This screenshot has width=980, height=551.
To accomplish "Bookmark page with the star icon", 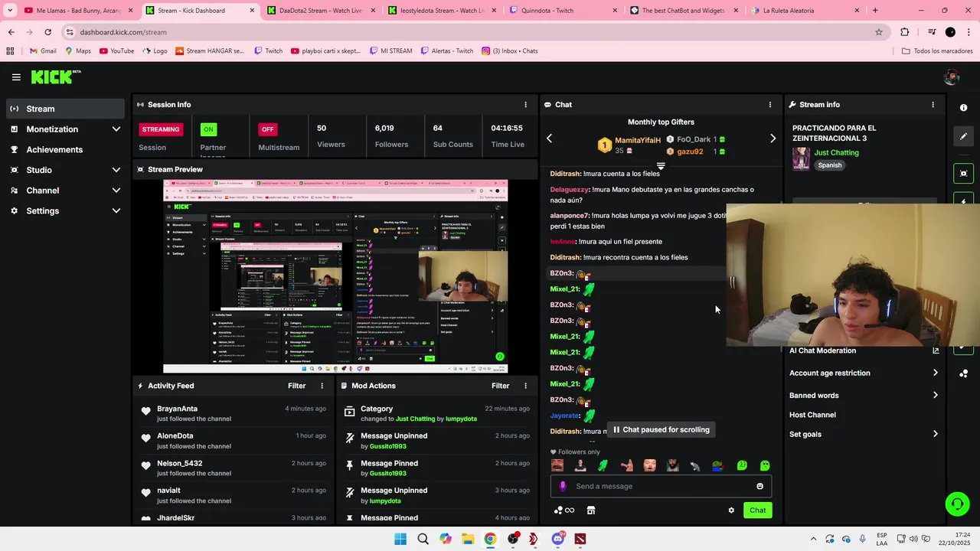I will pos(879,32).
